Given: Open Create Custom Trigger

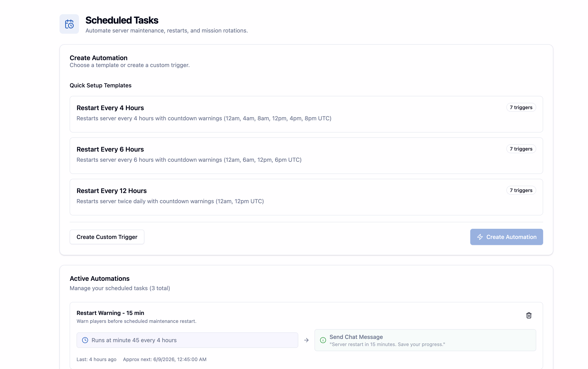Looking at the screenshot, I should [107, 237].
